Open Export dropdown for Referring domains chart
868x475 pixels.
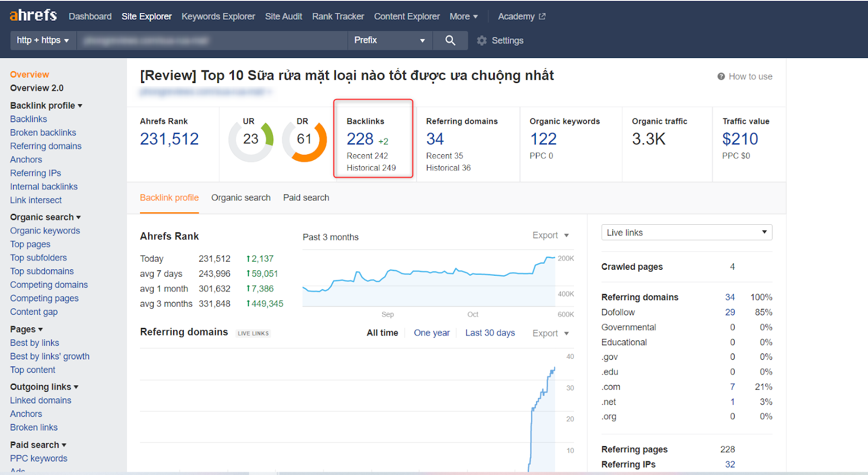pos(551,333)
